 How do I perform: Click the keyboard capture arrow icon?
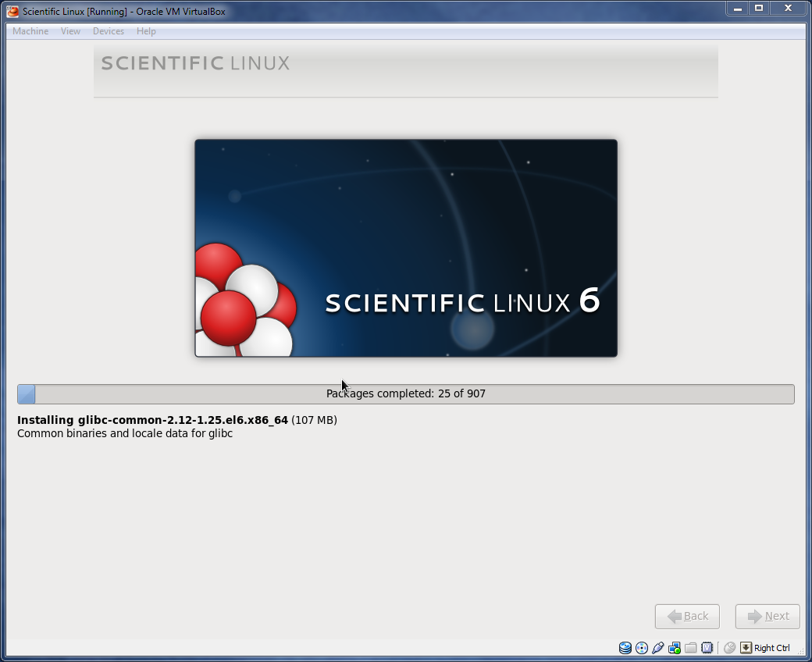coord(746,647)
